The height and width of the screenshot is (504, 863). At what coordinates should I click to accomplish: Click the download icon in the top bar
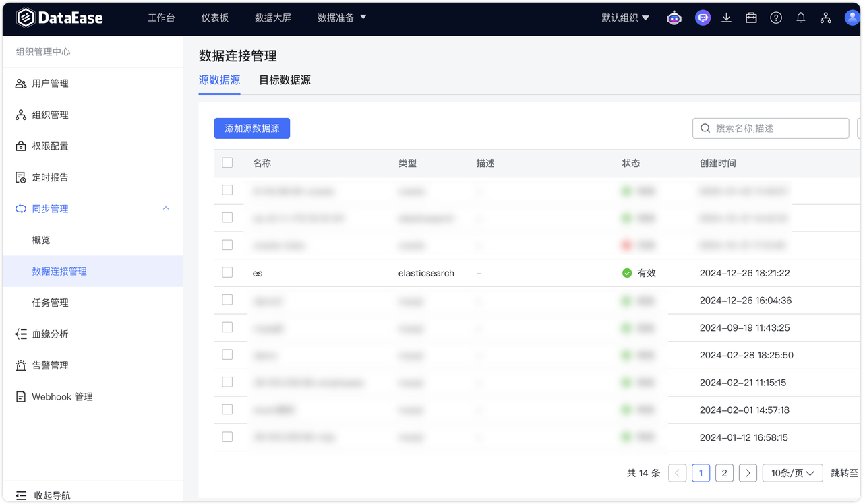pos(727,18)
